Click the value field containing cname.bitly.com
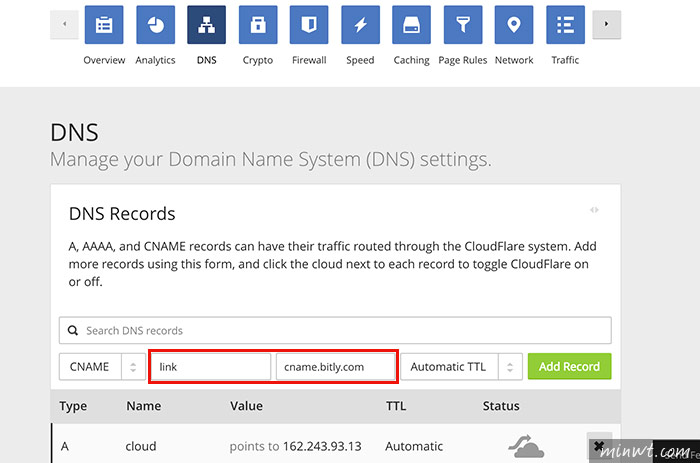This screenshot has width=700, height=463. pos(336,367)
